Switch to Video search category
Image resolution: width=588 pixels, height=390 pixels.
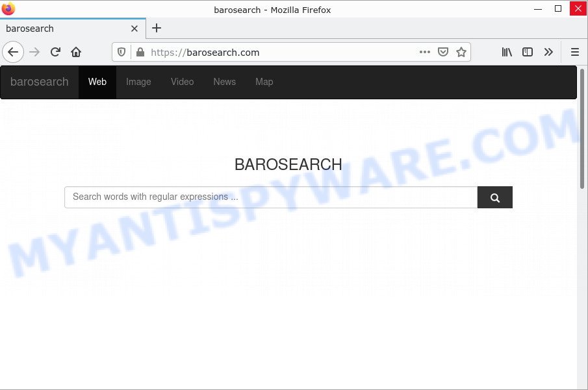coord(183,82)
